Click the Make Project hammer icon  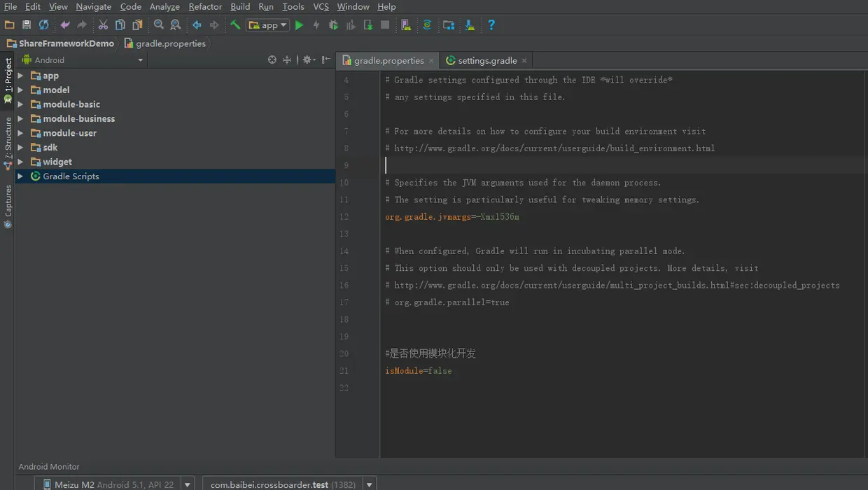coord(235,25)
